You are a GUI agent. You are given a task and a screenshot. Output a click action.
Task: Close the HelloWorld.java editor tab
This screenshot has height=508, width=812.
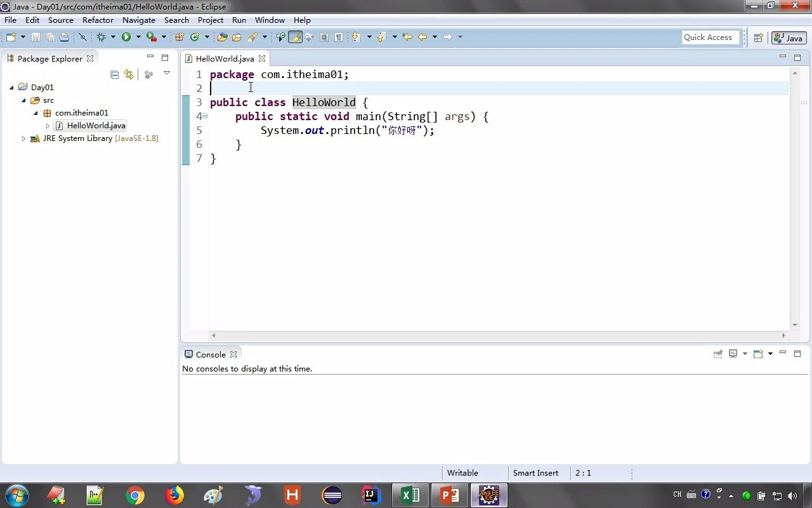point(261,58)
